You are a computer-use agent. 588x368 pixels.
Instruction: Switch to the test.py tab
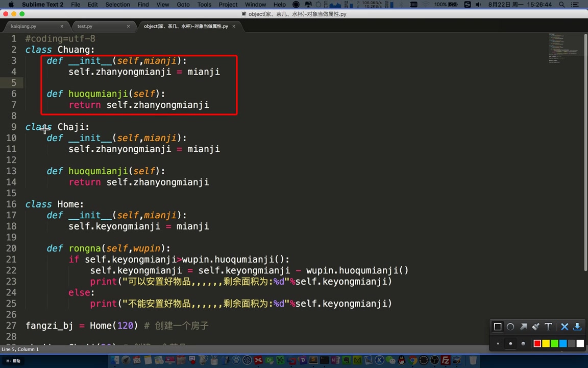coord(85,26)
